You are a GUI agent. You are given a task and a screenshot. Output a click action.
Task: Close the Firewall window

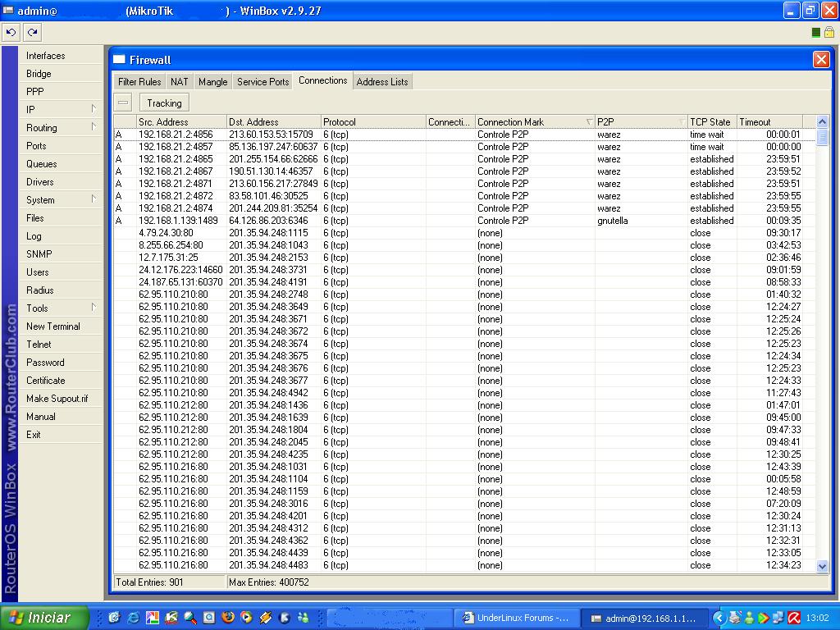(x=820, y=59)
